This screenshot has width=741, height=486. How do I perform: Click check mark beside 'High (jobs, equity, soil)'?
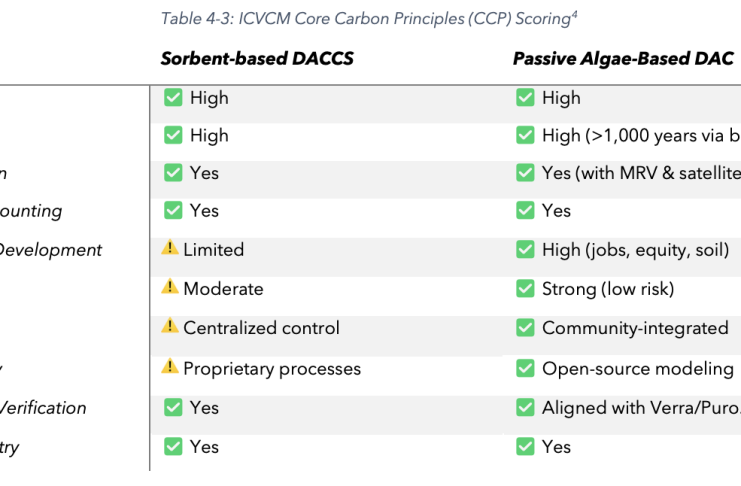tap(525, 249)
